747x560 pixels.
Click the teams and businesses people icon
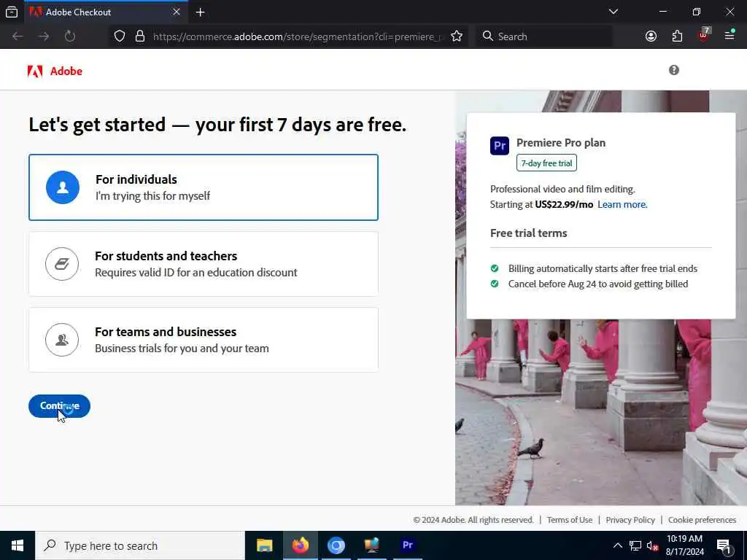(62, 340)
